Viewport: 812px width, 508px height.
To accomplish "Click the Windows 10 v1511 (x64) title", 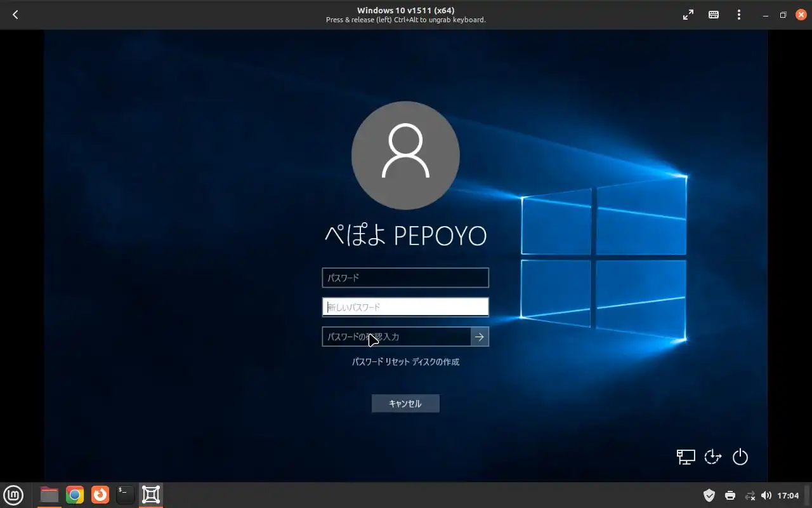I will pyautogui.click(x=405, y=10).
